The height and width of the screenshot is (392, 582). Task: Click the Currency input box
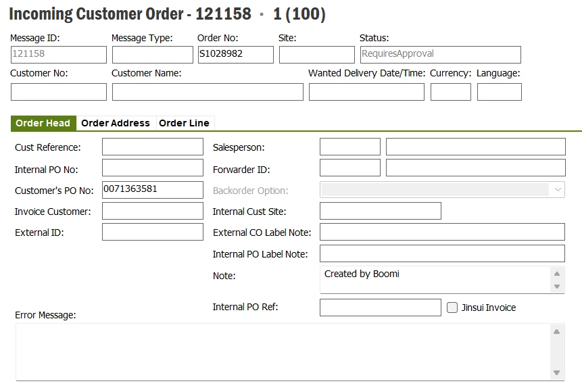pyautogui.click(x=450, y=92)
